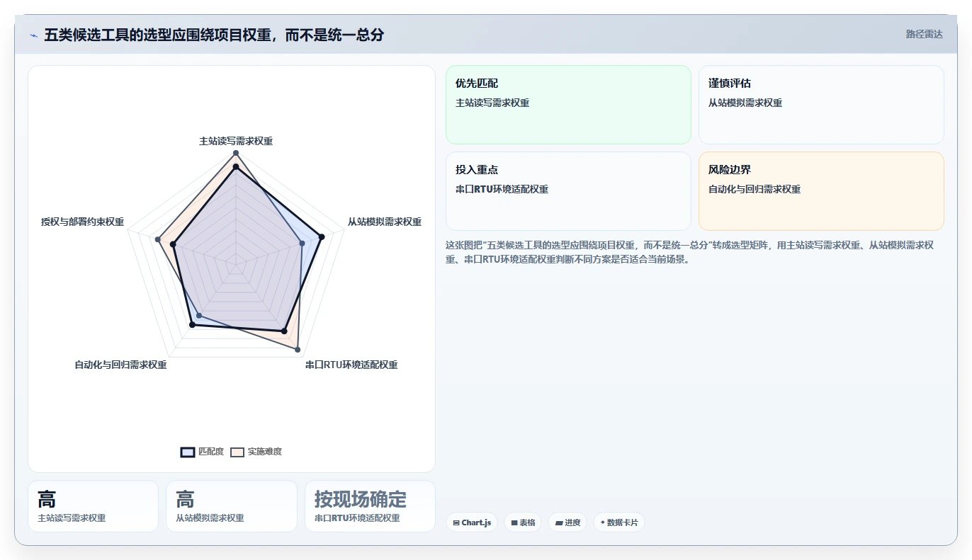Click the top radar data point of 实施难度
Viewport: 972px width, 560px height.
[236, 153]
